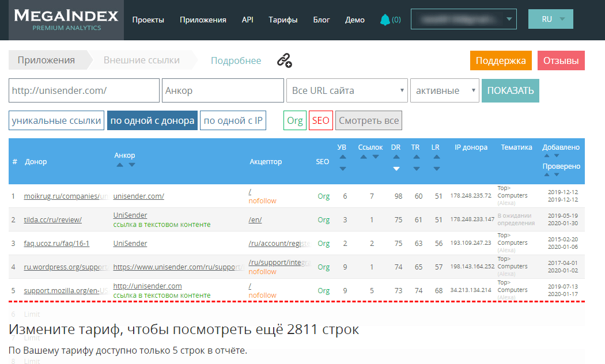Open the account dropdown in header
The image size is (605, 364).
pos(464,19)
